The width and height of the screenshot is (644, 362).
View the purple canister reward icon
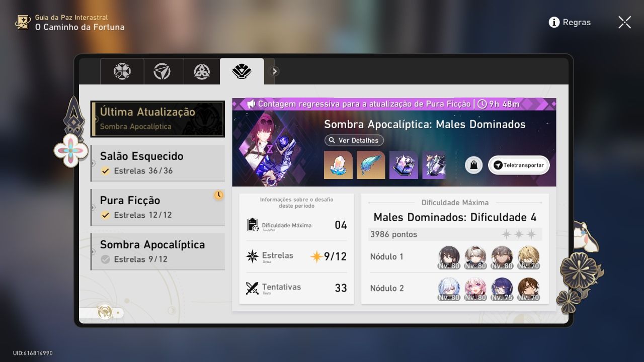pyautogui.click(x=434, y=164)
